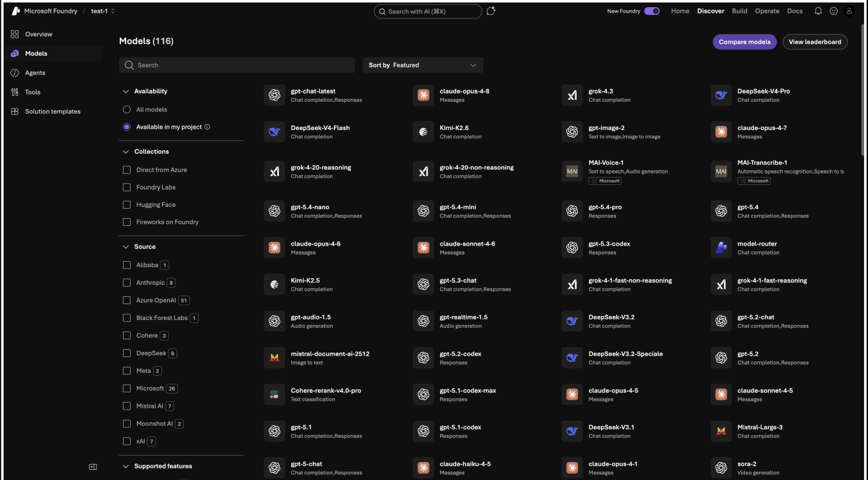Screen dimensions: 868x480
Task: Open the user account avatar
Action: (849, 11)
